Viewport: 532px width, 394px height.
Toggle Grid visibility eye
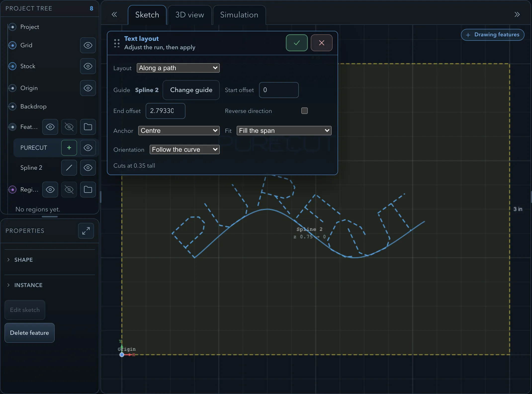tap(88, 45)
